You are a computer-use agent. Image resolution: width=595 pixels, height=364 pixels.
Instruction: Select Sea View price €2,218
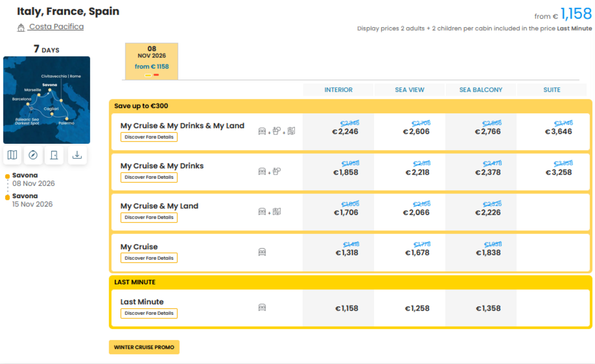coord(417,172)
